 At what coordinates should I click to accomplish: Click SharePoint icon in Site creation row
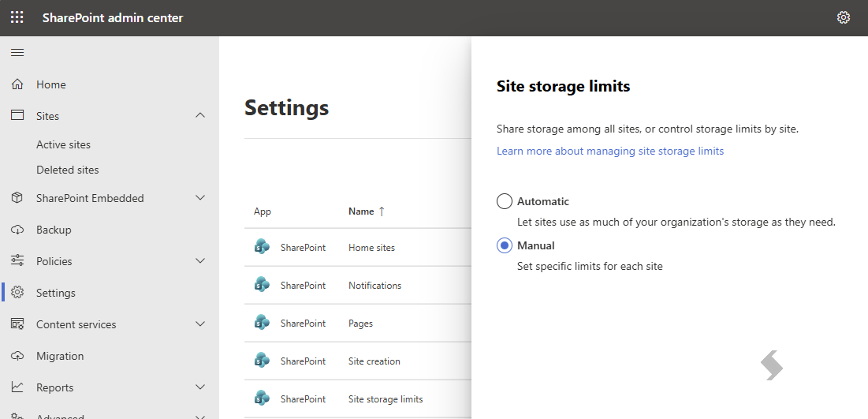click(261, 361)
